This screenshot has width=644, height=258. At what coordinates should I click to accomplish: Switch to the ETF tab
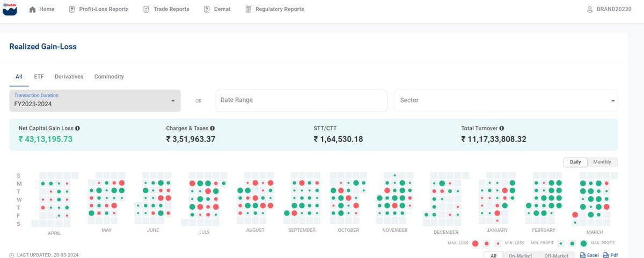point(39,77)
